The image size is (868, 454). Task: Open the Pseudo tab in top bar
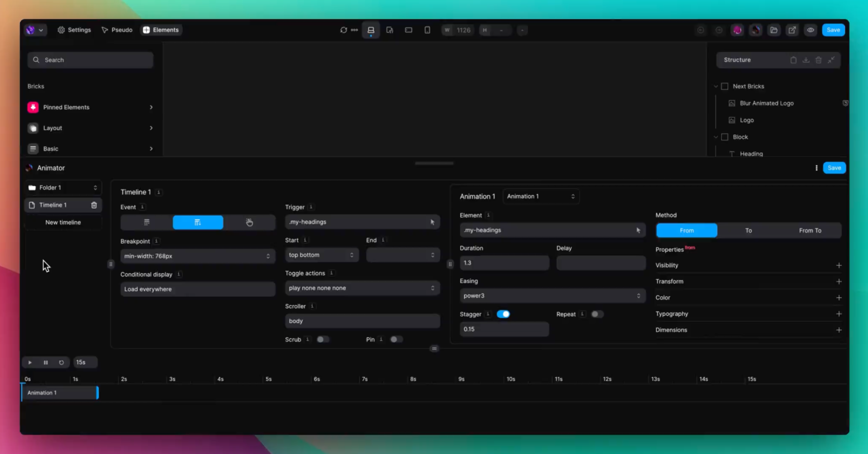tap(117, 30)
